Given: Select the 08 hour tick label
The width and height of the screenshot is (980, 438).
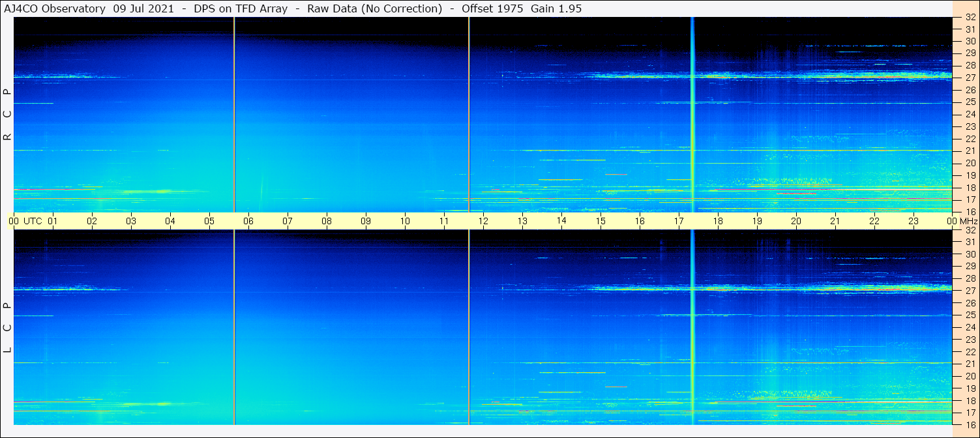Looking at the screenshot, I should [327, 221].
